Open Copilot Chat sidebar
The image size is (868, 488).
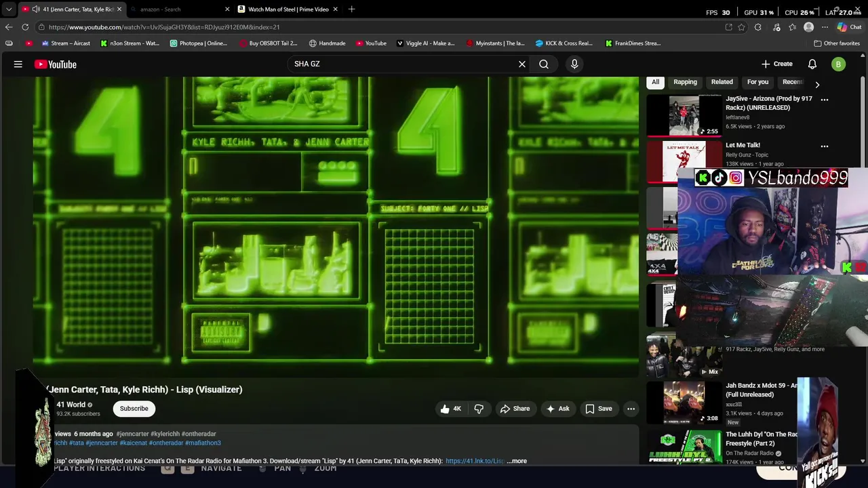click(x=848, y=27)
